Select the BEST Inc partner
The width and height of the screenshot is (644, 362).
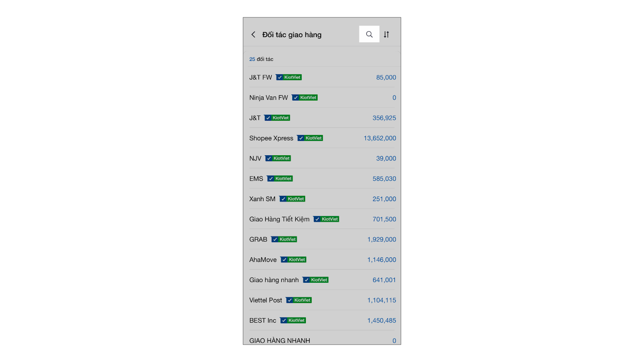[x=262, y=321]
